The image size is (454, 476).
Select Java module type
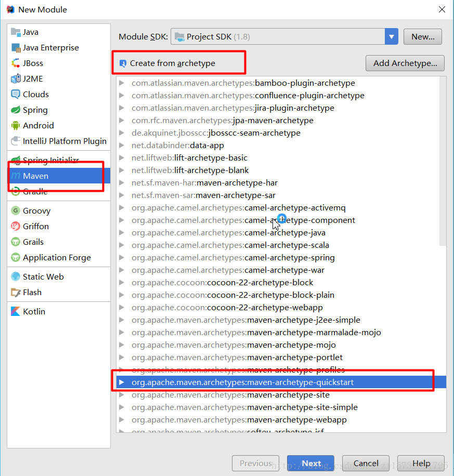click(59, 32)
